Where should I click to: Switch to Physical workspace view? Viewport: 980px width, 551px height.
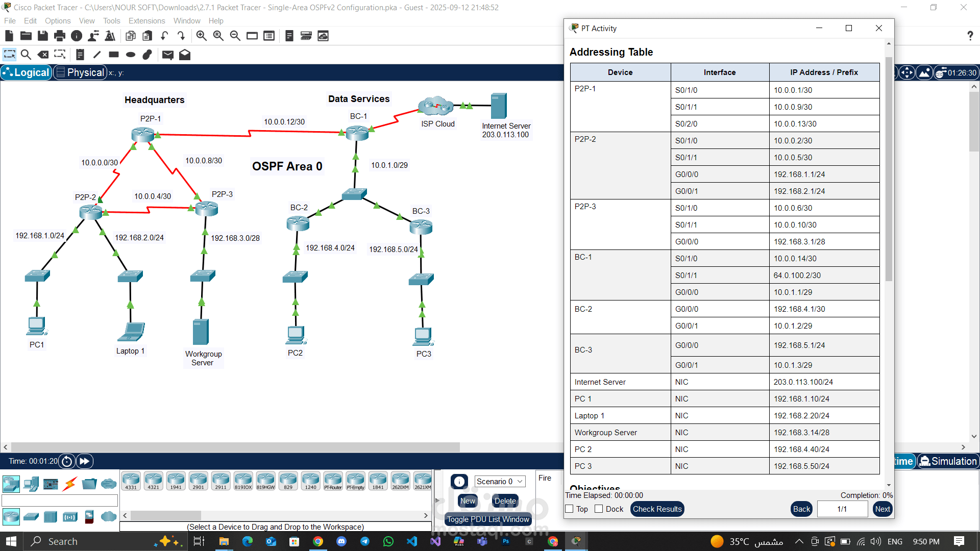[80, 72]
